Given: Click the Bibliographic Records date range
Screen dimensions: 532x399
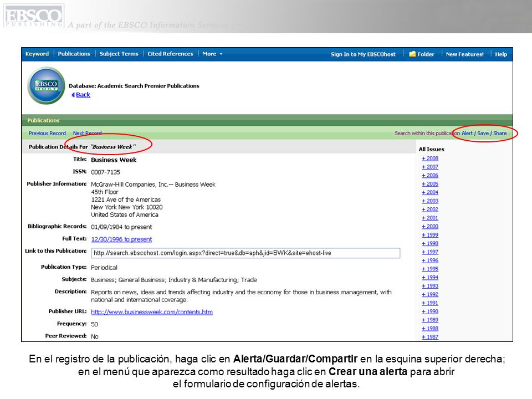Looking at the screenshot, I should (x=121, y=227).
